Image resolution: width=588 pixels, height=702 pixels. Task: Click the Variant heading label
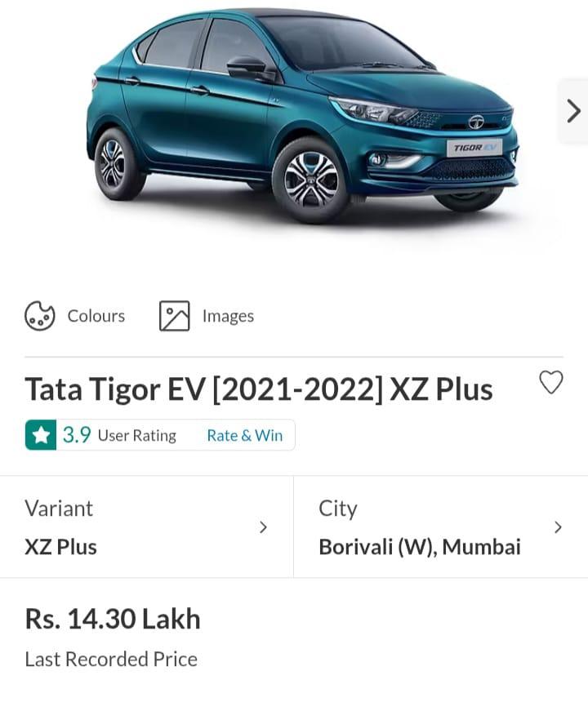(x=59, y=509)
